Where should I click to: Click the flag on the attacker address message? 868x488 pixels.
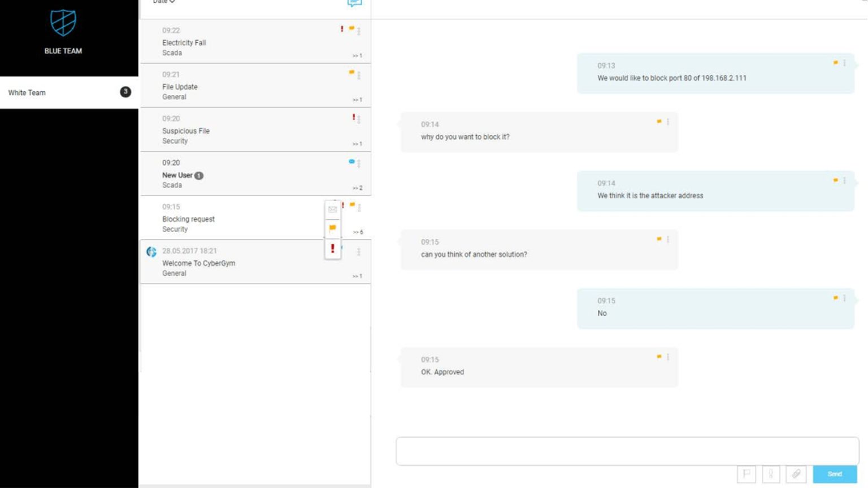click(835, 180)
